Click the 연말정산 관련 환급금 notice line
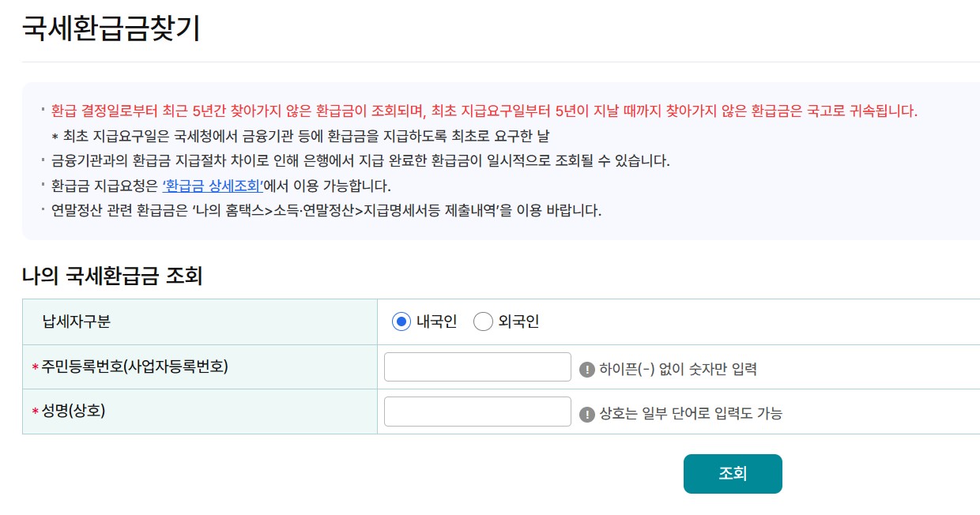Viewport: 980px width, 515px height. [326, 212]
